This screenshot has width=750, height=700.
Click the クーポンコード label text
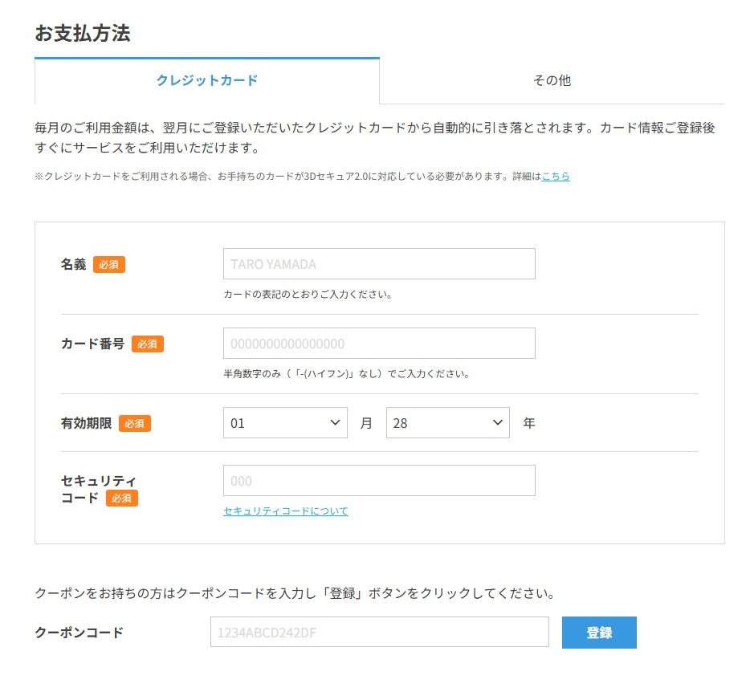coord(79,633)
